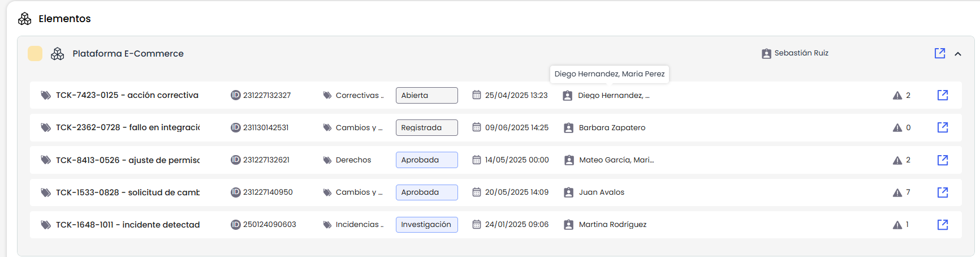
Task: Open external link for TCK-1648-1011
Action: click(943, 225)
